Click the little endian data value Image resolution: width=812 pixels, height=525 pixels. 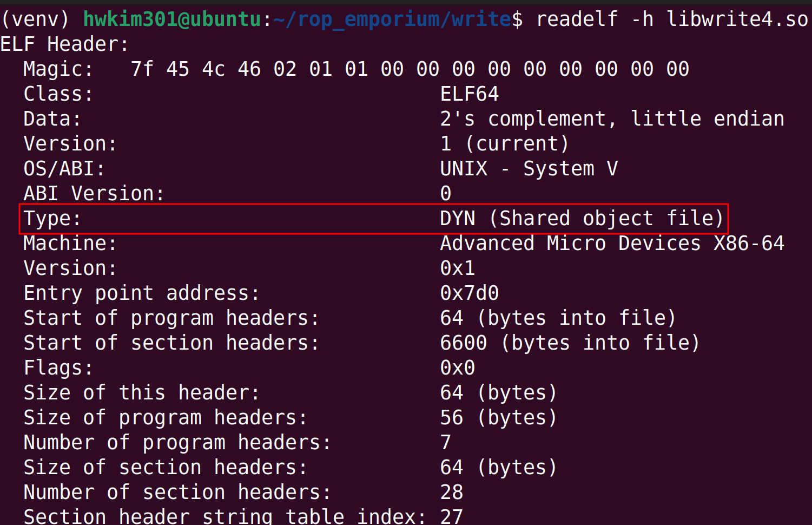(x=707, y=119)
